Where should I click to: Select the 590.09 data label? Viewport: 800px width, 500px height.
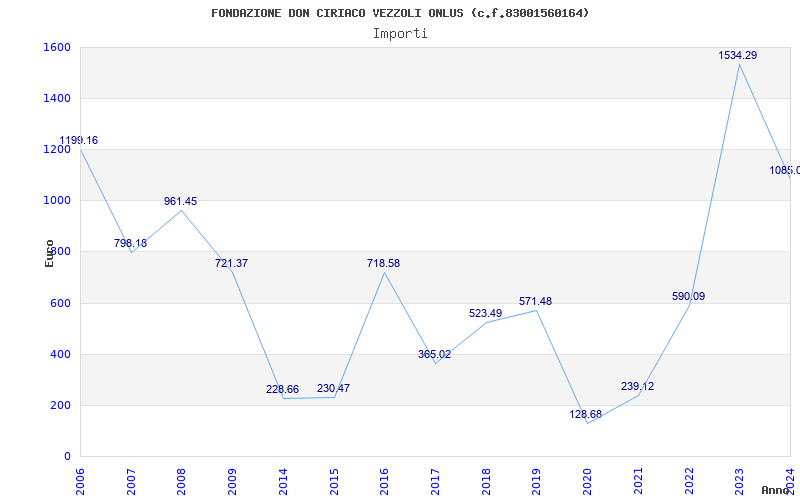pos(688,296)
